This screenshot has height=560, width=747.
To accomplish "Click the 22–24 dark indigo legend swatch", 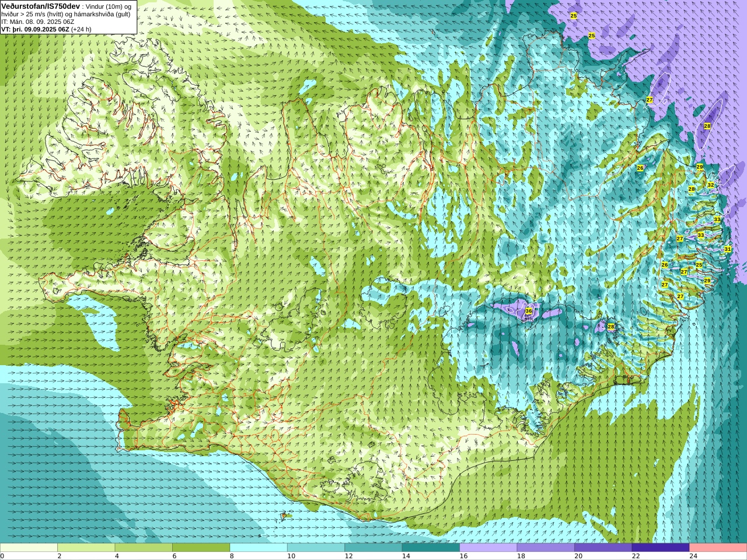I will pos(661,548).
